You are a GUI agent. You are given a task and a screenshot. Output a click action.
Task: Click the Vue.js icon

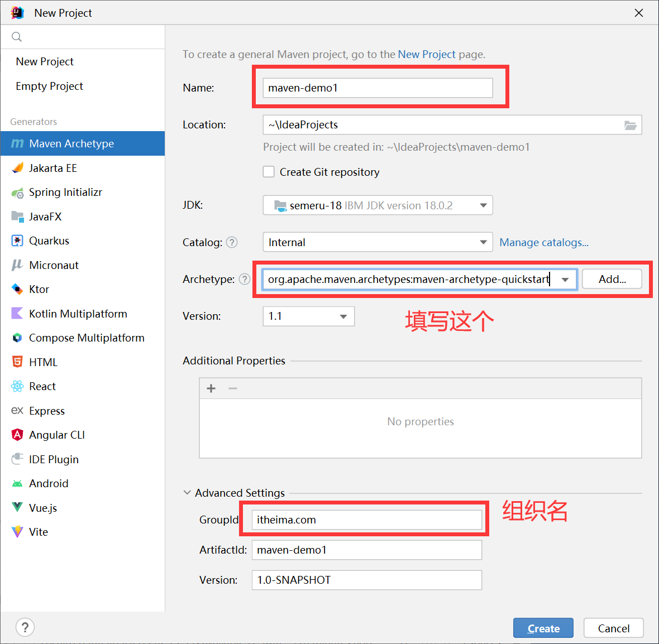point(17,507)
